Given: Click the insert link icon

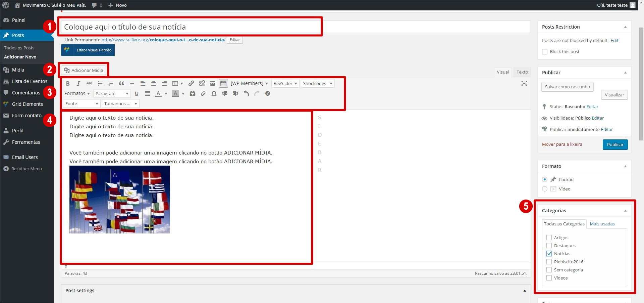Looking at the screenshot, I should pyautogui.click(x=191, y=84).
